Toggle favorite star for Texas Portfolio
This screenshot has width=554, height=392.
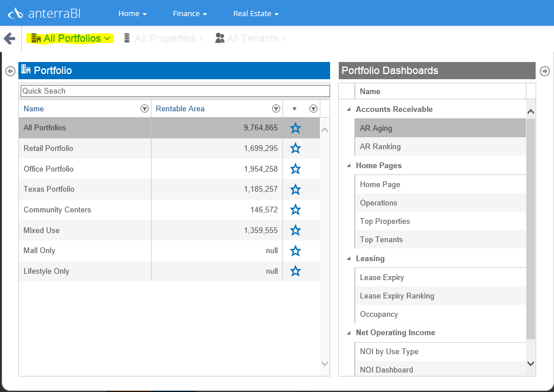296,189
